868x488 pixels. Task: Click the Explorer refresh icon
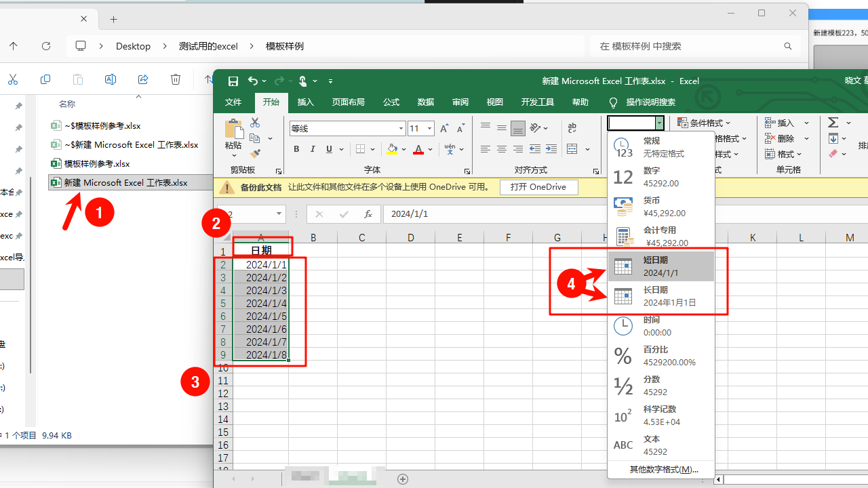tap(46, 46)
